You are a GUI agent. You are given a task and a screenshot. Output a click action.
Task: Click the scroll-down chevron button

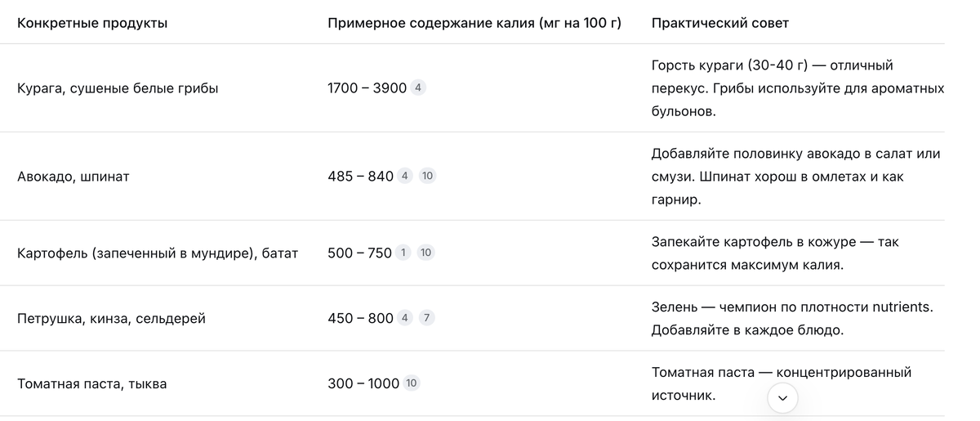pyautogui.click(x=783, y=398)
